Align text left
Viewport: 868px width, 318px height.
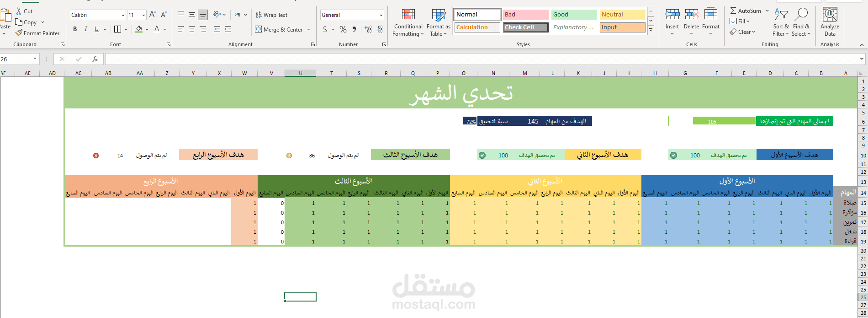[181, 29]
